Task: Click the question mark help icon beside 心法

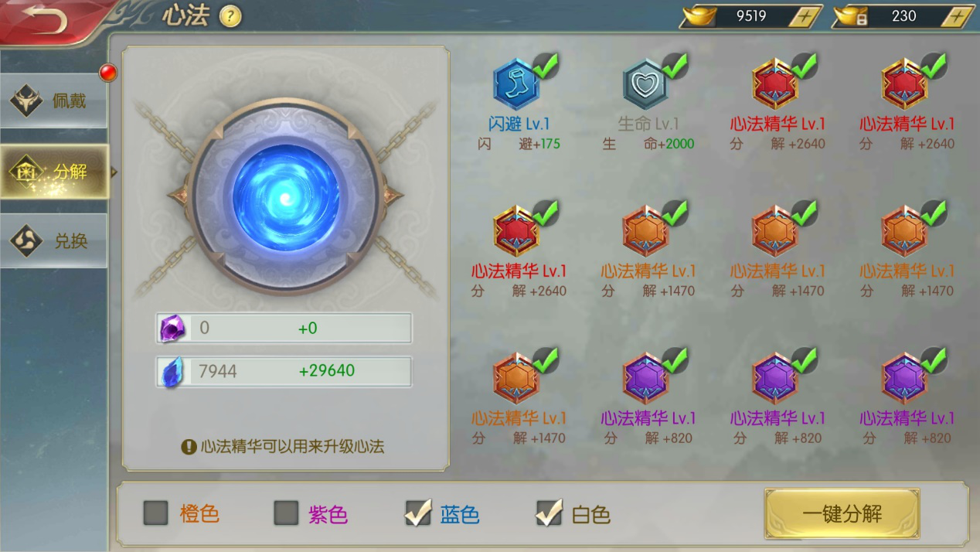Action: pos(230,16)
